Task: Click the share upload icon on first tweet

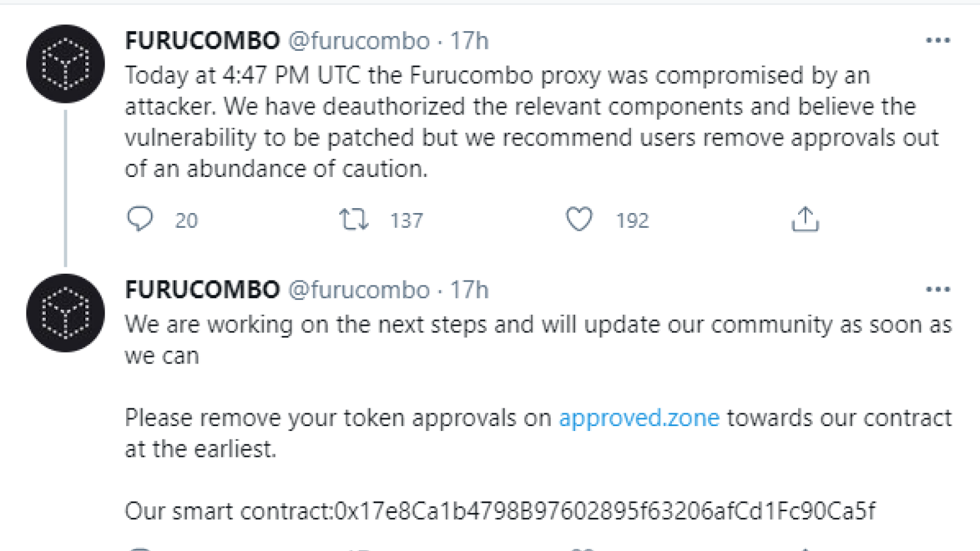Action: 805,219
